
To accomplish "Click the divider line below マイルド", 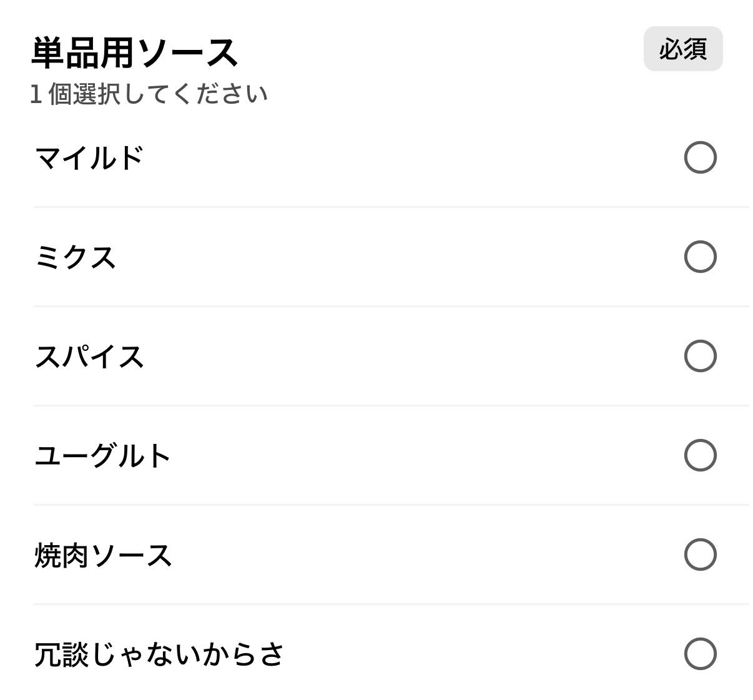I will pos(391,207).
